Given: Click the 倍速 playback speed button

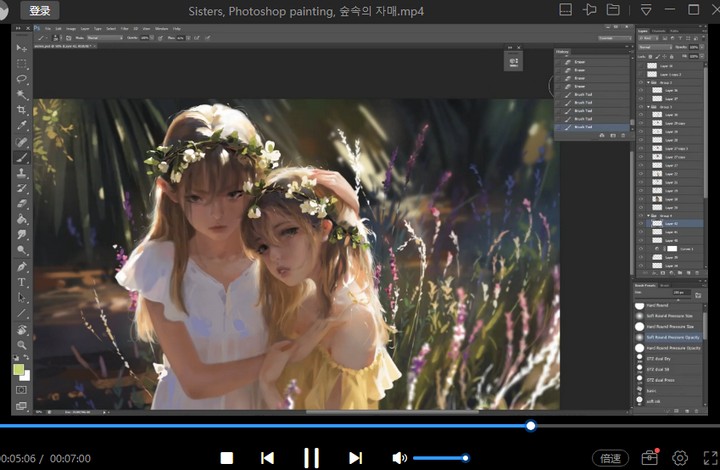Looking at the screenshot, I should coord(610,458).
